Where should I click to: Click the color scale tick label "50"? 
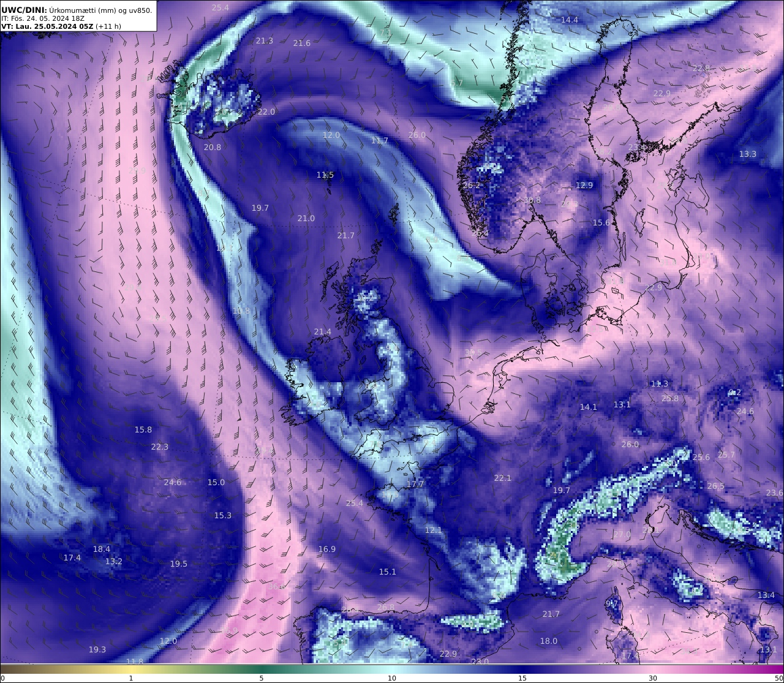click(x=779, y=678)
